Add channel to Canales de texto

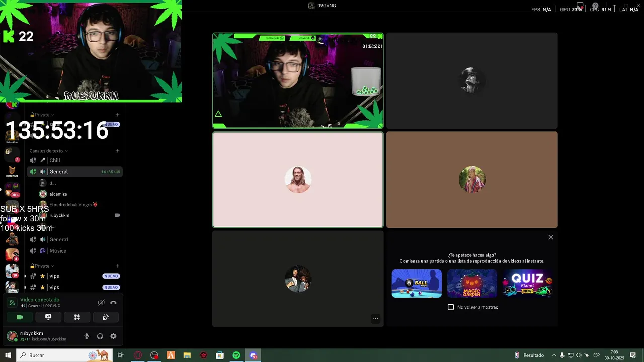(117, 151)
